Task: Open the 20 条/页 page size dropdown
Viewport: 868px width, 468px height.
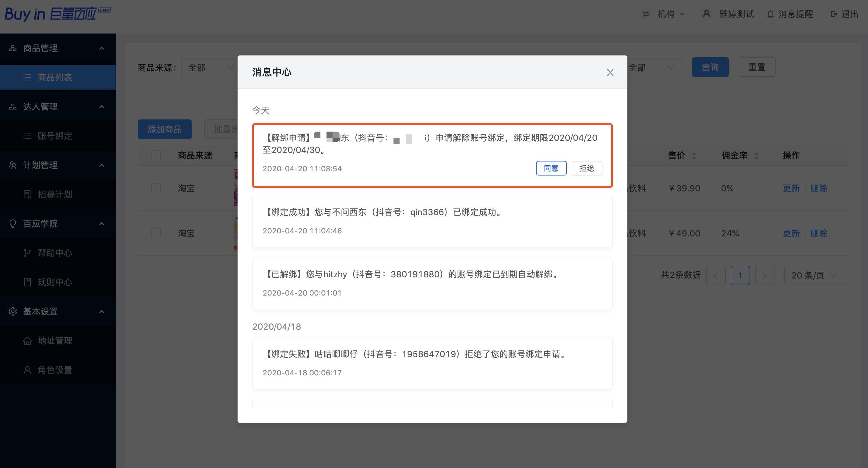Action: tap(814, 275)
